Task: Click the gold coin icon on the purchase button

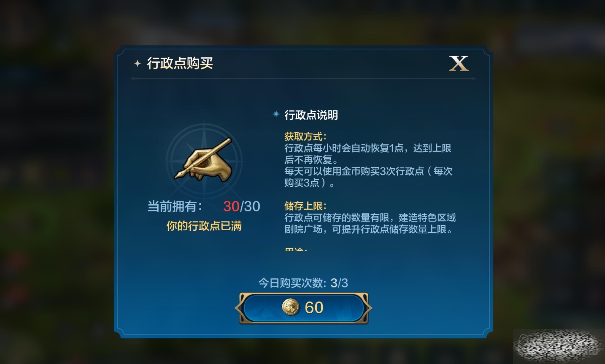Action: point(290,307)
